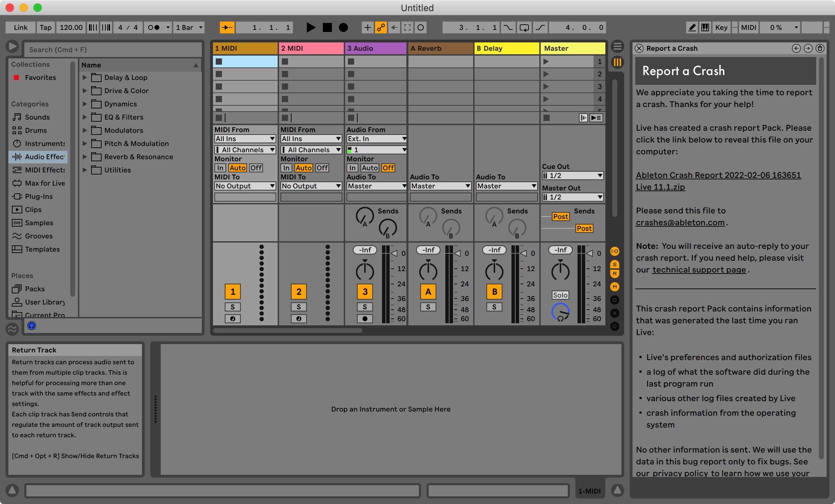Click the Session Record circle button
835x504 pixels.
(x=421, y=27)
